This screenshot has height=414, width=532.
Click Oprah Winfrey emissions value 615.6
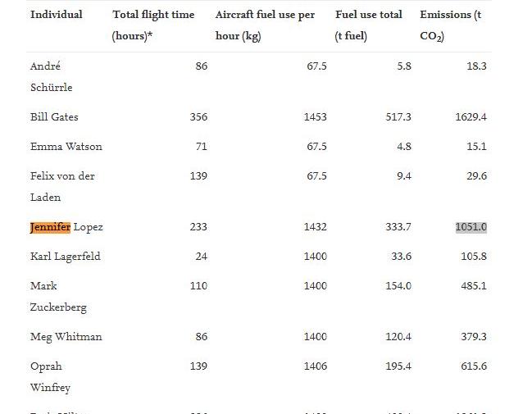click(x=474, y=366)
